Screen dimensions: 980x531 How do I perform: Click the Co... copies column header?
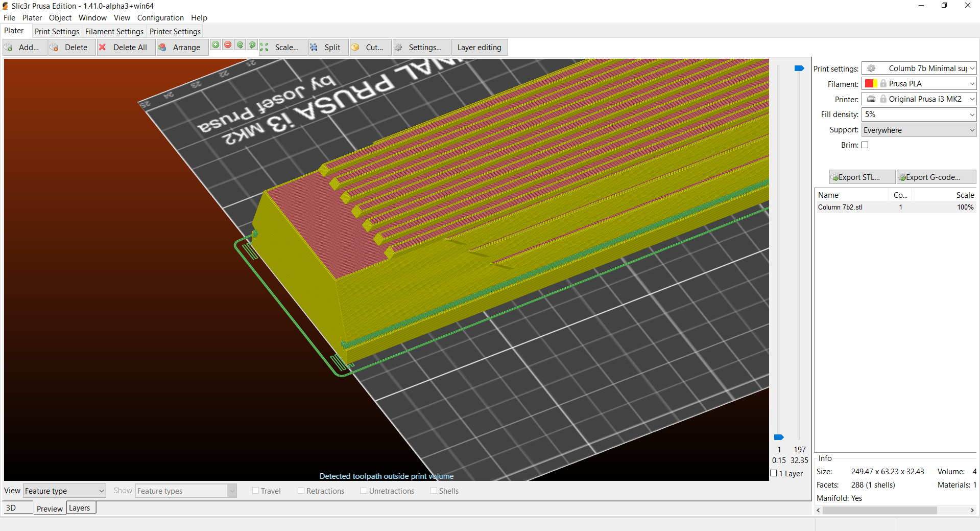coord(900,195)
